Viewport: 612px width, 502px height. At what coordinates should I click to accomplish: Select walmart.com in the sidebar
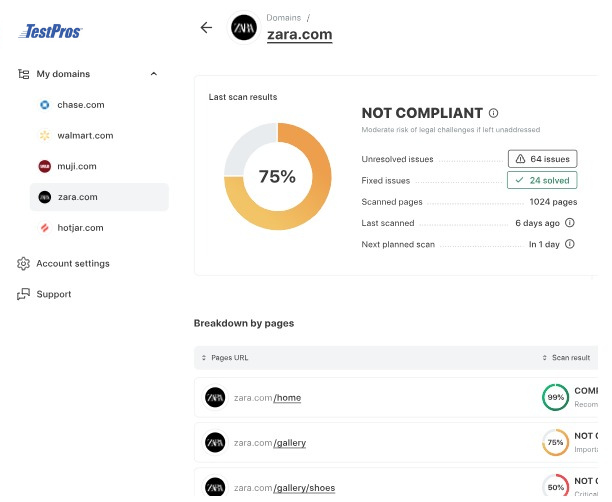85,135
